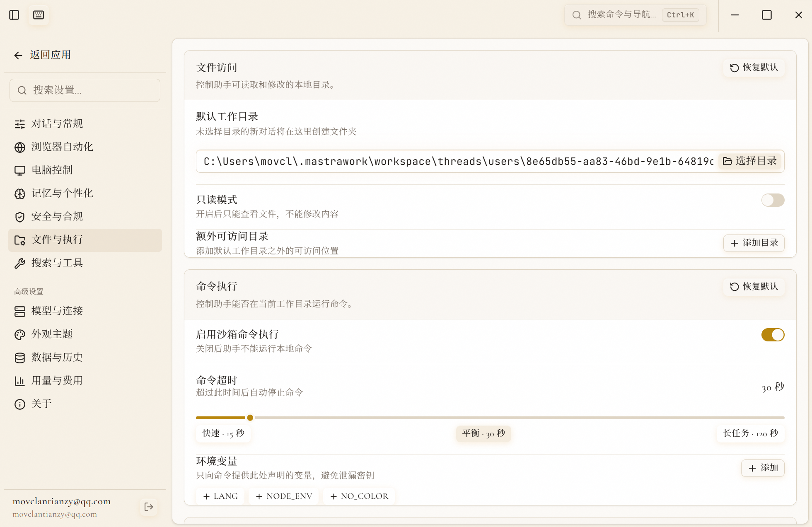Toggle the sidebar panel icon

click(x=14, y=15)
